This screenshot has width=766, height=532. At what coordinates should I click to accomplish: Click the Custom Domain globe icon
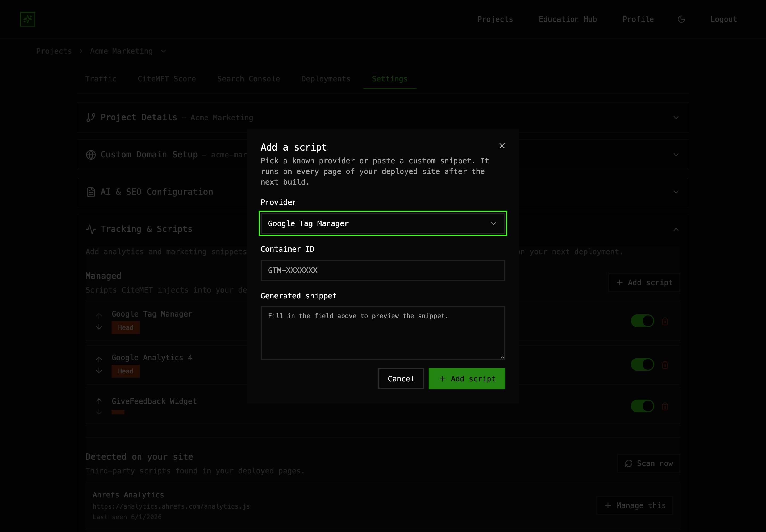[x=91, y=155]
